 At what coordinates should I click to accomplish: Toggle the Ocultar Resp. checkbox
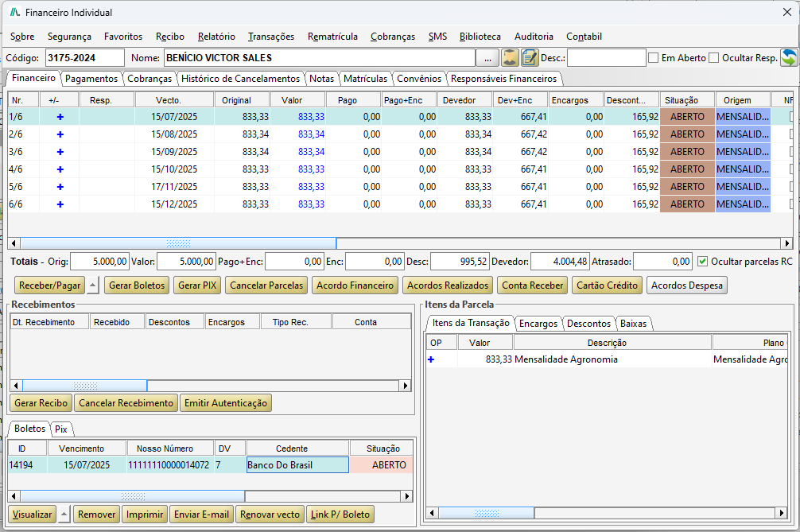coord(714,57)
